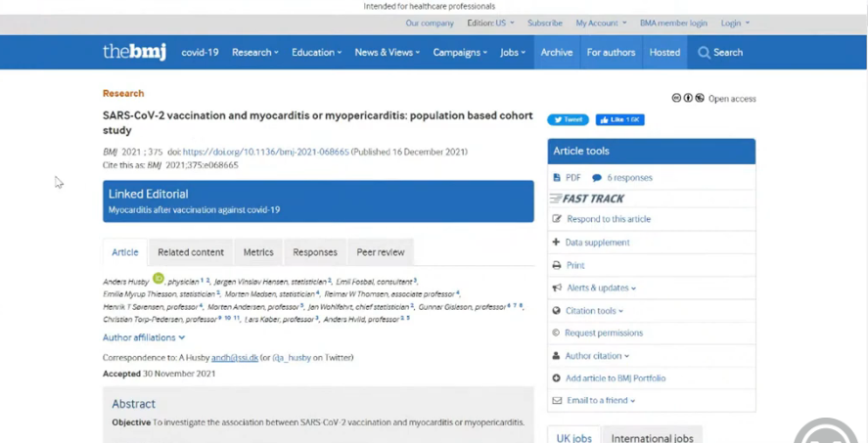Click the Research section label
Viewport: 868px width, 443px height.
click(x=123, y=94)
